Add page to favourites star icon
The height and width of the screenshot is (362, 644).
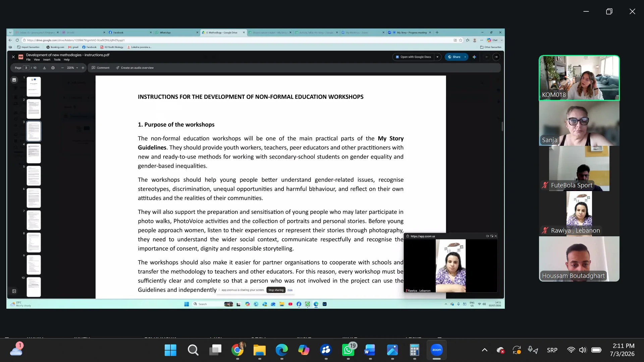[461, 40]
